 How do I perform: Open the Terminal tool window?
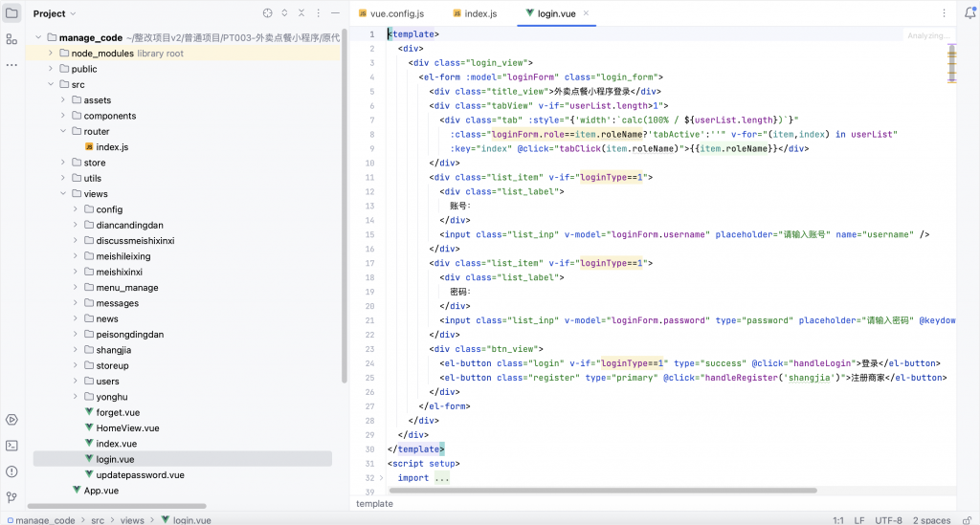pos(11,446)
